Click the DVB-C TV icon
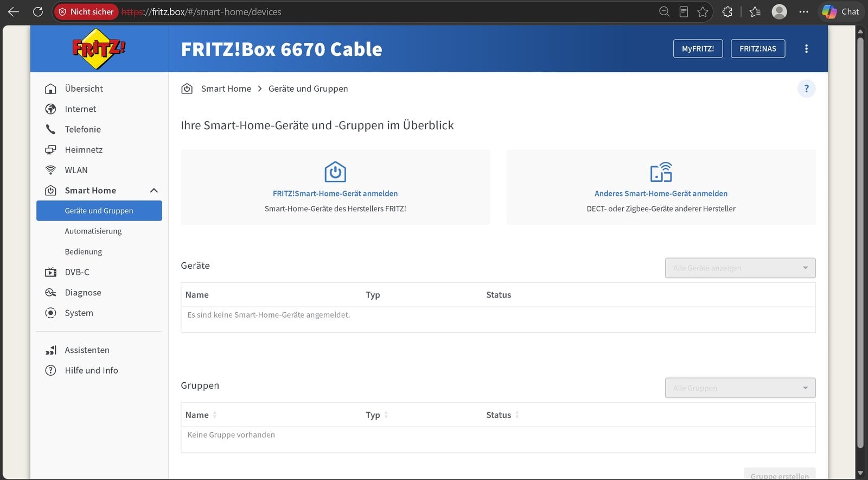 click(50, 272)
